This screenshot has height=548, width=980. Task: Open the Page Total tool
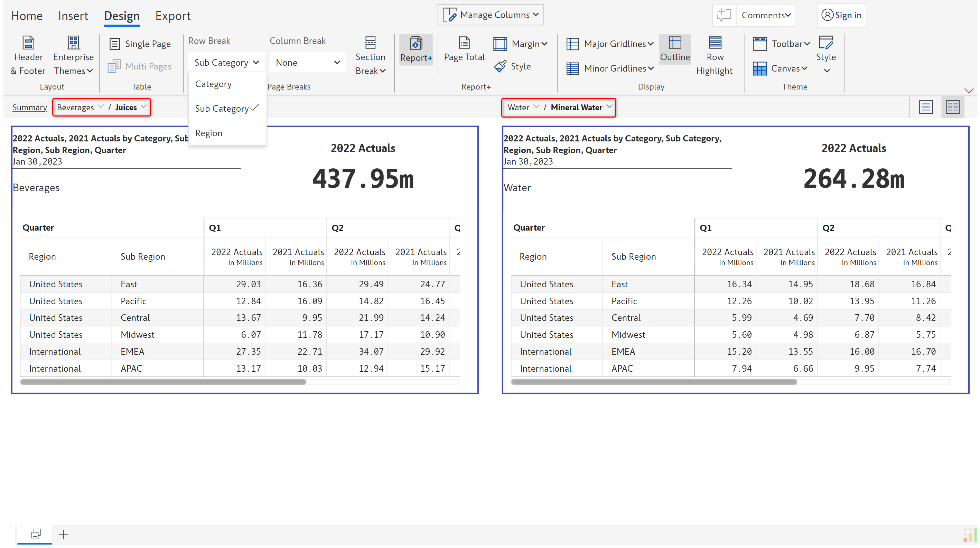pos(464,49)
